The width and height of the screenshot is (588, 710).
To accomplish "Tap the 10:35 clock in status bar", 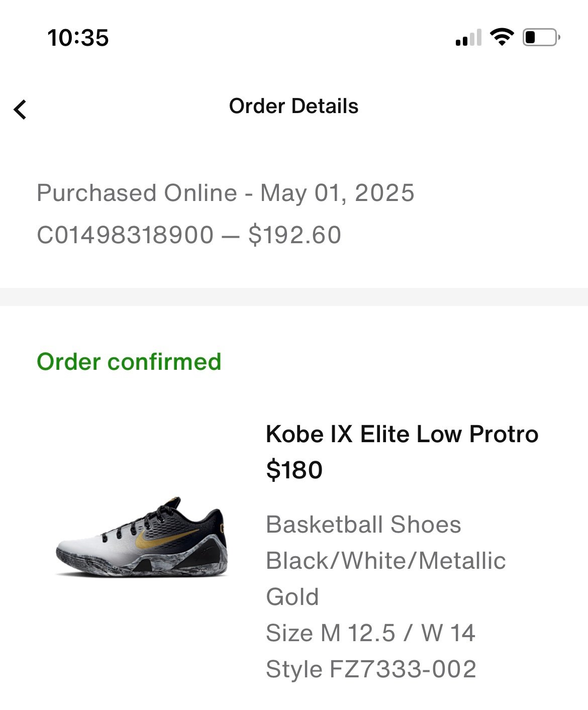I will (78, 38).
